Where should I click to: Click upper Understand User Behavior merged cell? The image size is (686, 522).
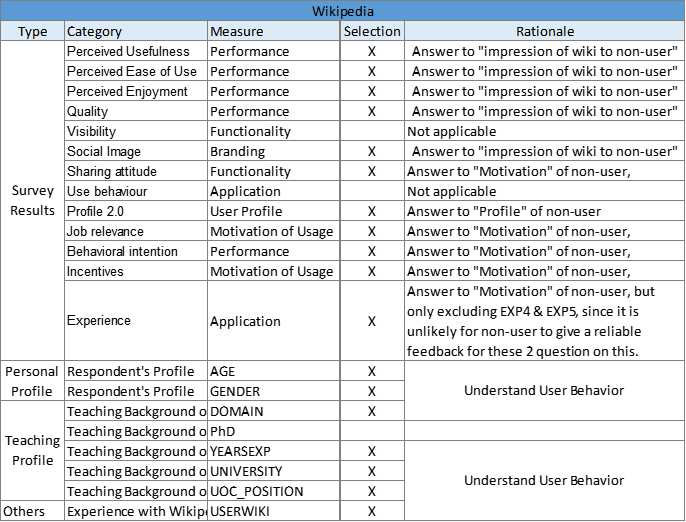click(x=545, y=390)
